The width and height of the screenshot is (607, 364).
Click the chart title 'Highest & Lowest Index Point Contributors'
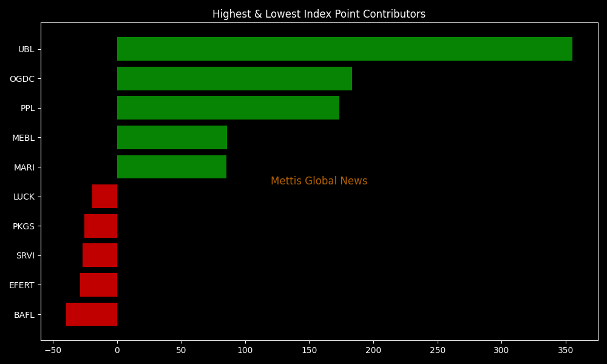319,14
